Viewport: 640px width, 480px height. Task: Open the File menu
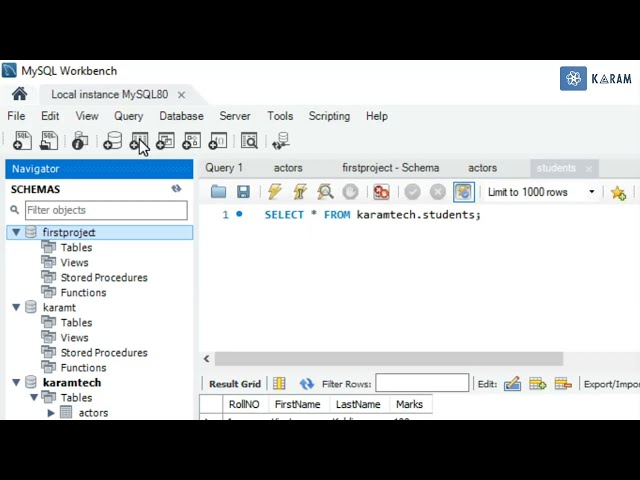(x=16, y=116)
